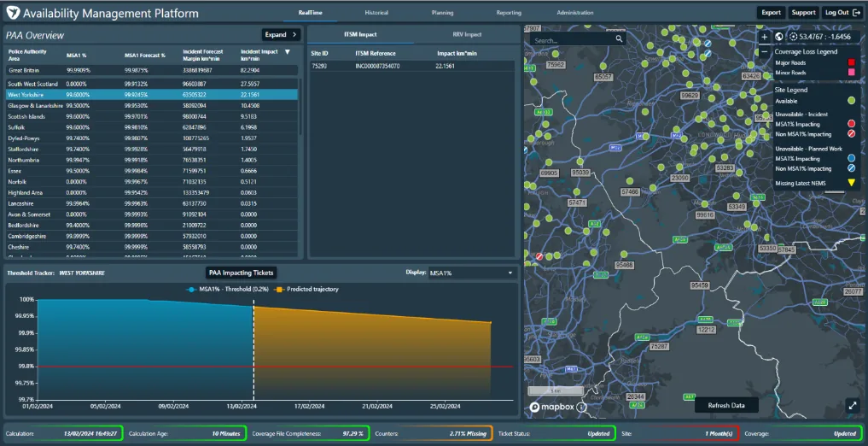Viewport: 868px width, 446px height.
Task: Select the Dyfed-Powys row
Action: coord(152,138)
